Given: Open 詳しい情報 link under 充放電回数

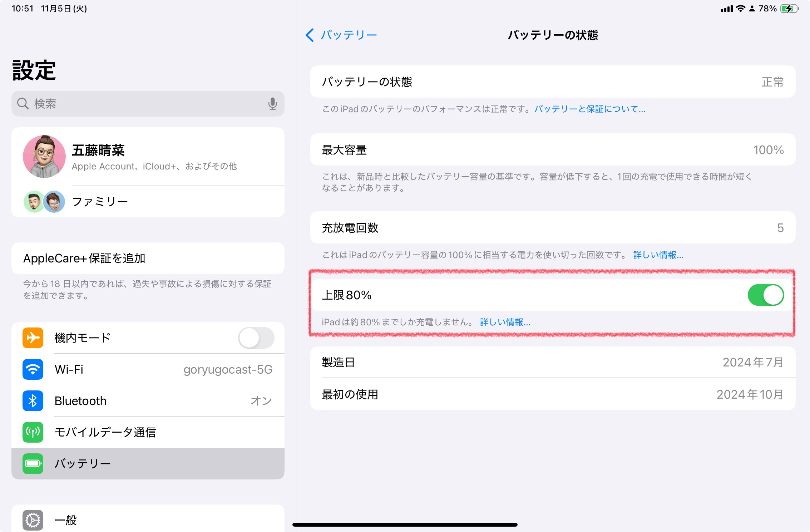Looking at the screenshot, I should point(658,255).
